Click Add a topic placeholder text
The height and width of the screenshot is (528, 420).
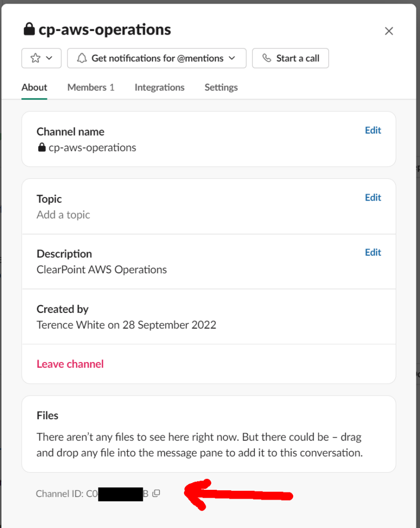coord(63,214)
